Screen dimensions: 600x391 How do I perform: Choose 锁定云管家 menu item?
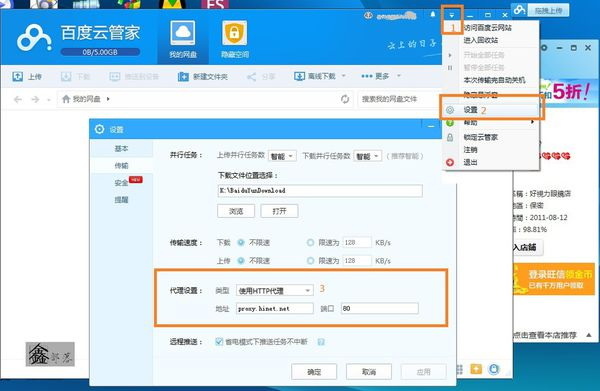point(492,137)
